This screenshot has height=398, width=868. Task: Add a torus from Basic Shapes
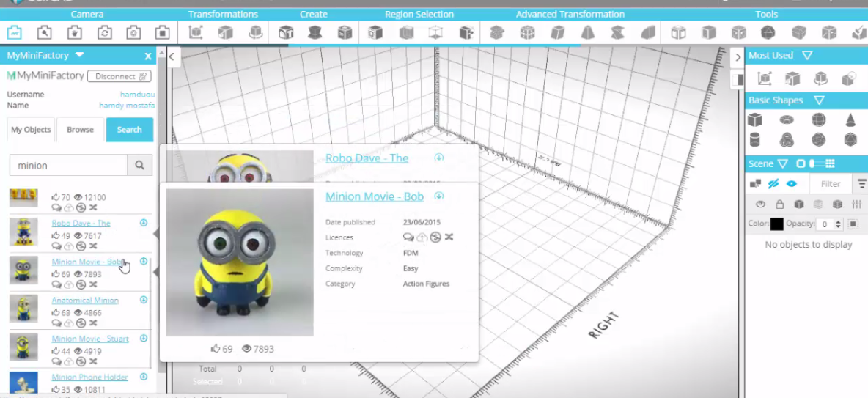pos(787,119)
